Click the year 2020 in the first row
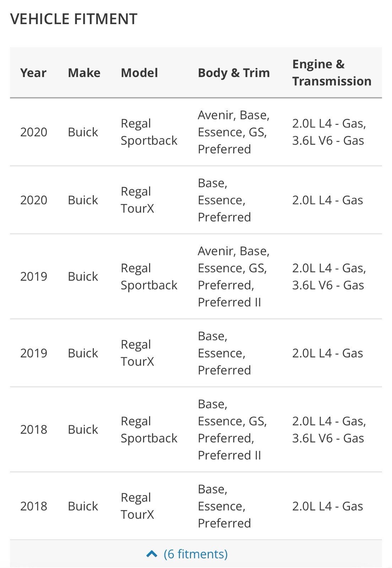 pos(34,132)
